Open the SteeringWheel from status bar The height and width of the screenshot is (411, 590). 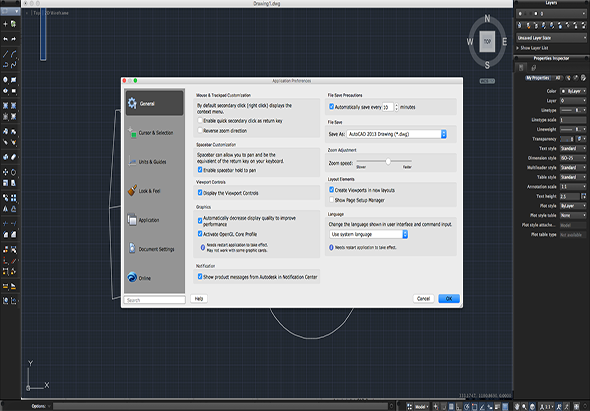pos(532,406)
